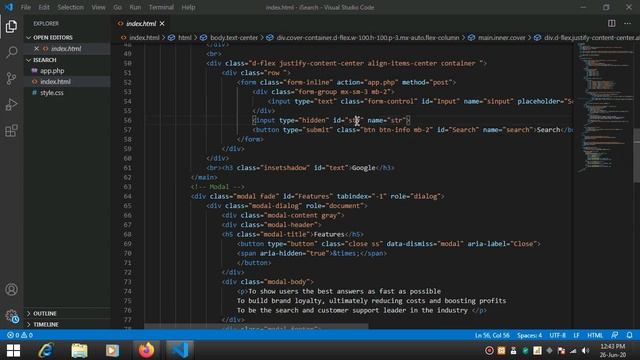
Task: Click LF end-of-line selector
Action: pos(576,335)
